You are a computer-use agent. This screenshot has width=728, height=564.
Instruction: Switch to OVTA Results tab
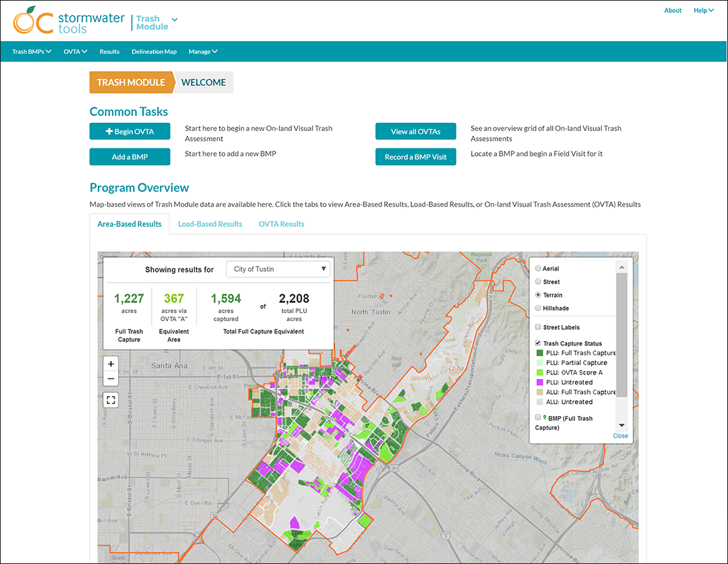tap(281, 224)
